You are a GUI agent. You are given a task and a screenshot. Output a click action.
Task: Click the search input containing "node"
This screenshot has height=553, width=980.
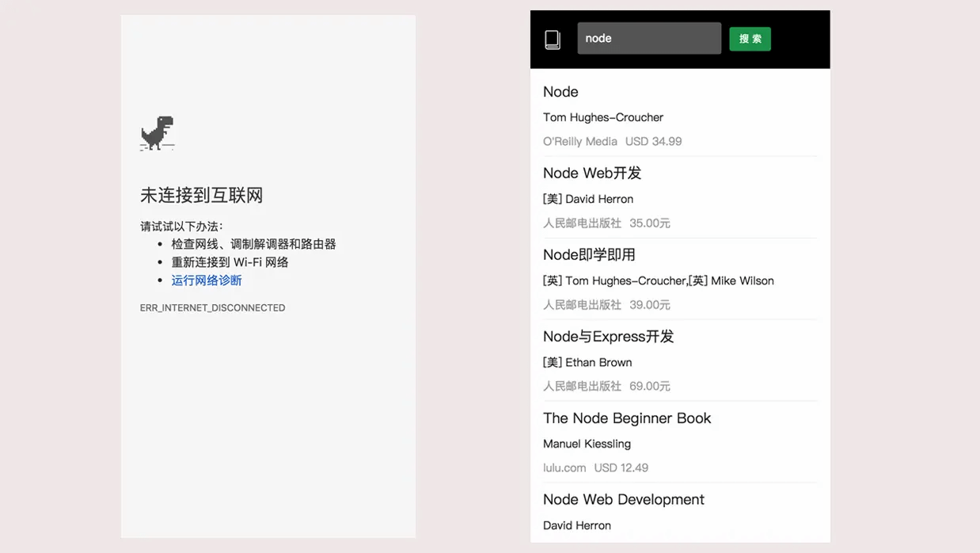[x=648, y=38]
